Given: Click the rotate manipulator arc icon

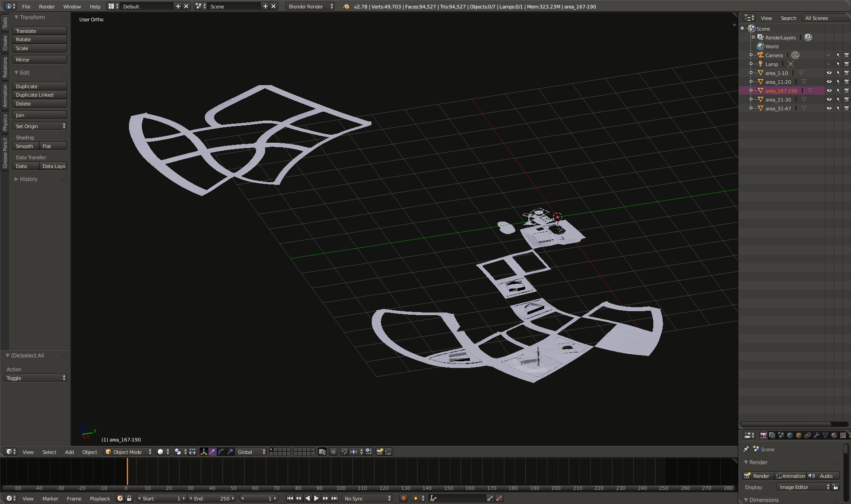Looking at the screenshot, I should pyautogui.click(x=221, y=452).
